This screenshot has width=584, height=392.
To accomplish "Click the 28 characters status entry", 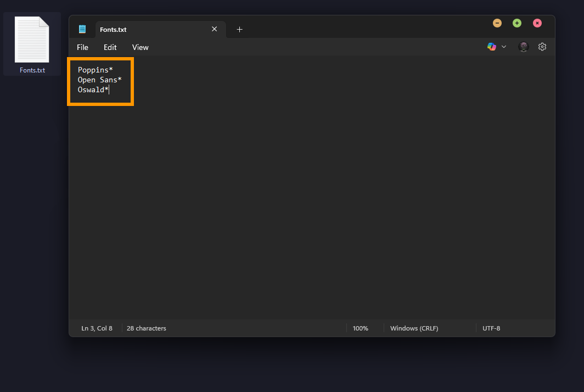I will pyautogui.click(x=147, y=328).
